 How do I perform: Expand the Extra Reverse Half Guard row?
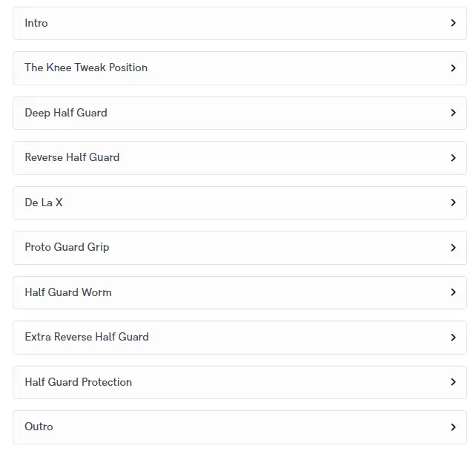click(87, 337)
